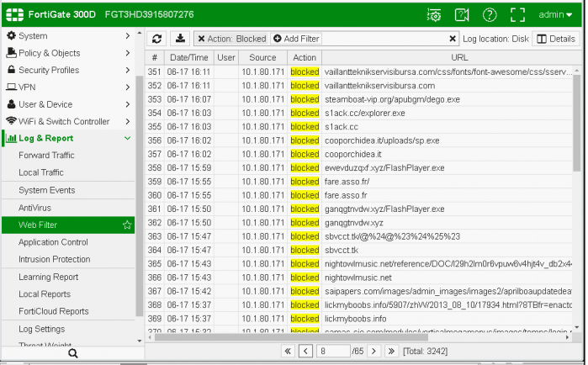Remove the Action: Blocked filter
The width and height of the screenshot is (588, 365).
(201, 39)
